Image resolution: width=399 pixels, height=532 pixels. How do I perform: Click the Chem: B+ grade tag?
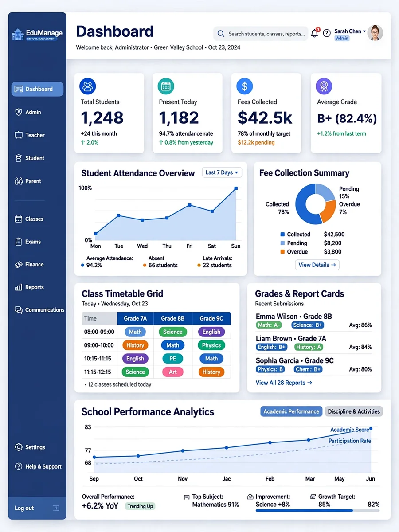(x=308, y=369)
